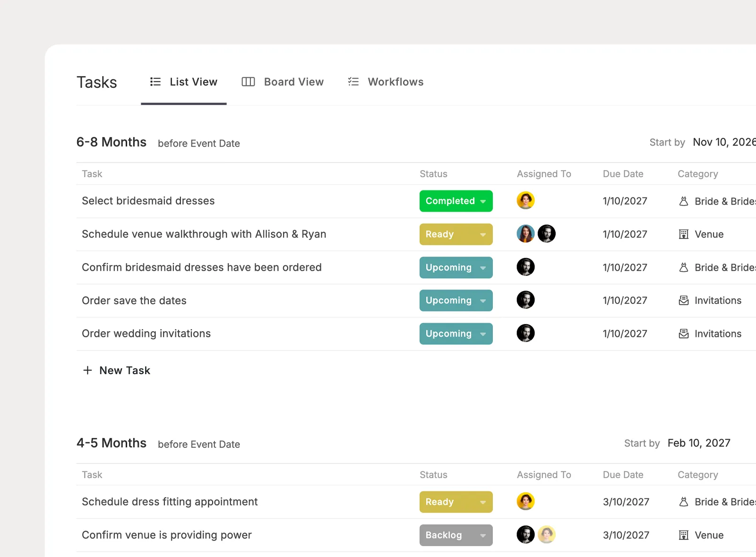Screen dimensions: 756x557
Task: Open Ready status dropdown for venue walkthrough
Action: coord(456,234)
